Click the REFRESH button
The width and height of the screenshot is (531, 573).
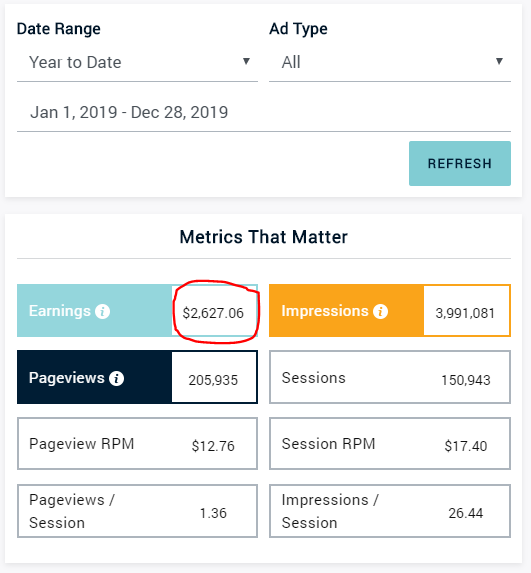coord(460,163)
